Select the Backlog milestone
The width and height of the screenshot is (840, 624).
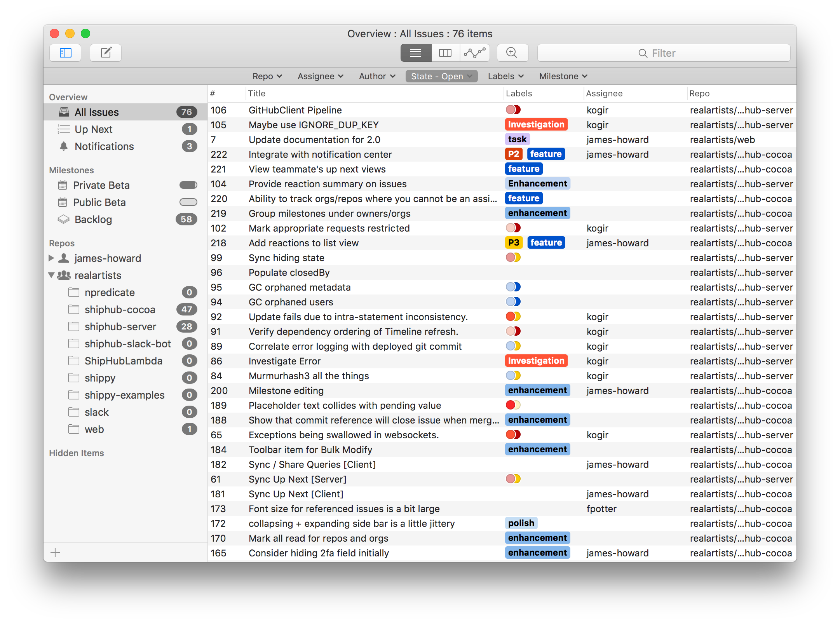[125, 219]
